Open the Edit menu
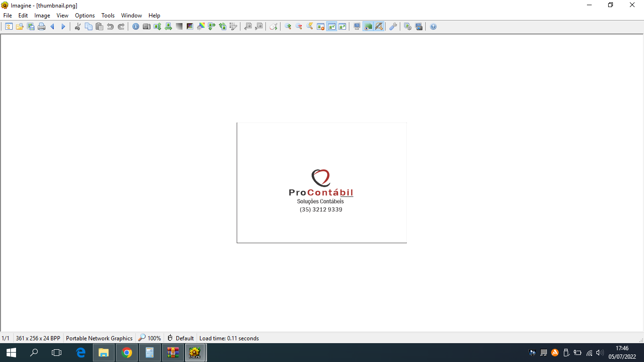This screenshot has width=644, height=362. tap(23, 16)
